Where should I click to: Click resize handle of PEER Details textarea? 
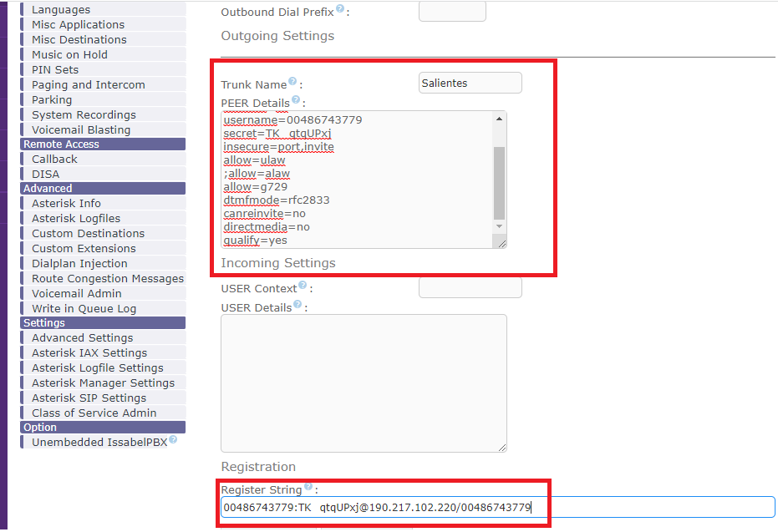[501, 243]
